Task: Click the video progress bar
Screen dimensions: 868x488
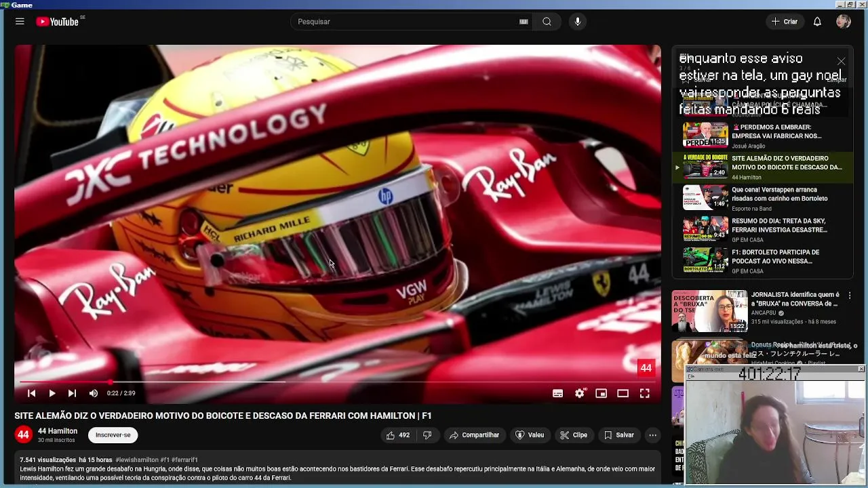Action: coord(337,382)
